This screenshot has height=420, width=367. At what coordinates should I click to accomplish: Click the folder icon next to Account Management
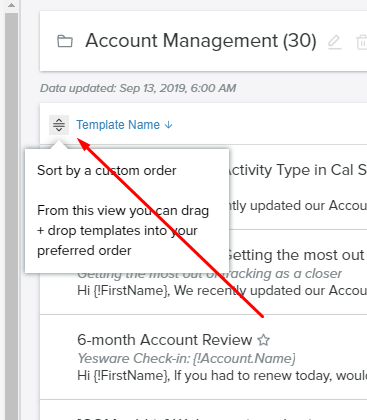[65, 41]
